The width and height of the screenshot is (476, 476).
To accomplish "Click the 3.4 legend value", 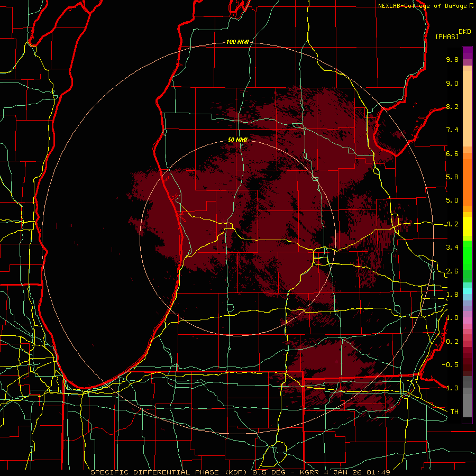I will pyautogui.click(x=452, y=248).
